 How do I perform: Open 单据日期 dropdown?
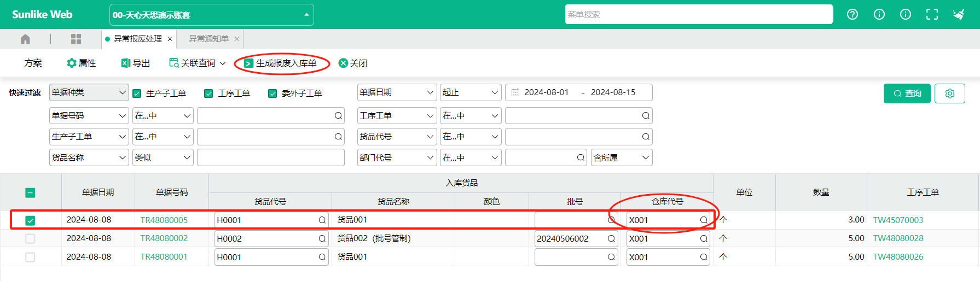point(397,92)
